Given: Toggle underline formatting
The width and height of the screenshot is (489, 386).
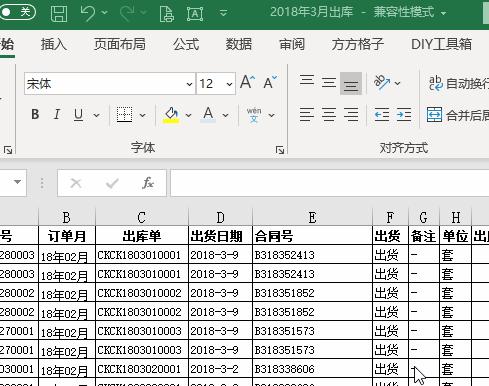Looking at the screenshot, I should [78, 115].
